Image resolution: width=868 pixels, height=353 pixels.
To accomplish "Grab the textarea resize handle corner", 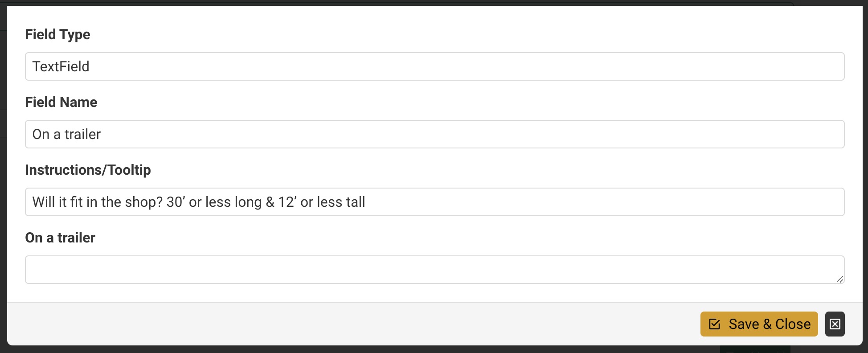I will [840, 279].
